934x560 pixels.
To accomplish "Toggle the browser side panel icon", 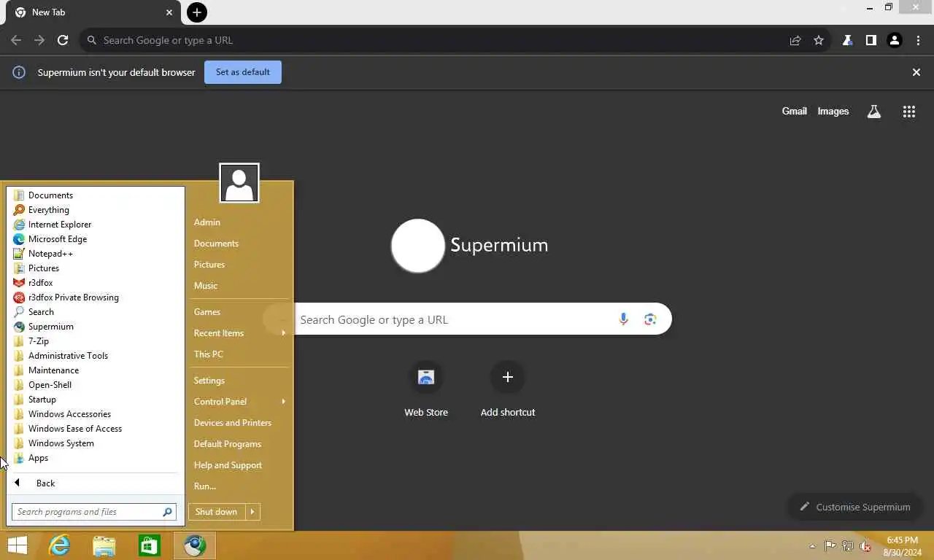I will (x=871, y=40).
